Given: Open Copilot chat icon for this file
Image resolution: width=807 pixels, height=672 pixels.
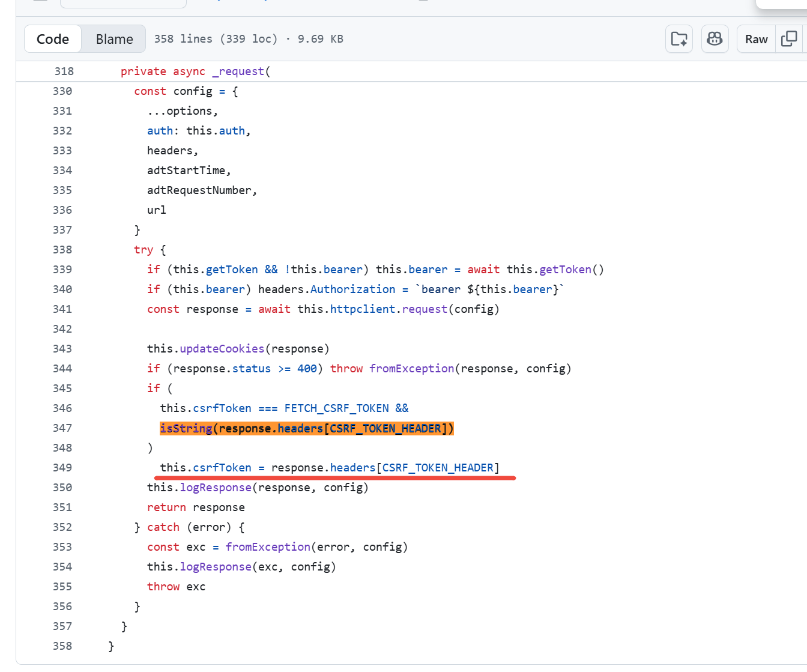Looking at the screenshot, I should coord(715,39).
